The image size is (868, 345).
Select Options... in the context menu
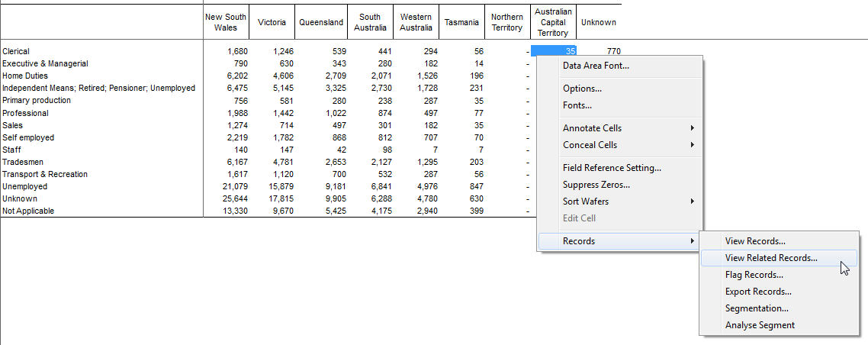[582, 89]
